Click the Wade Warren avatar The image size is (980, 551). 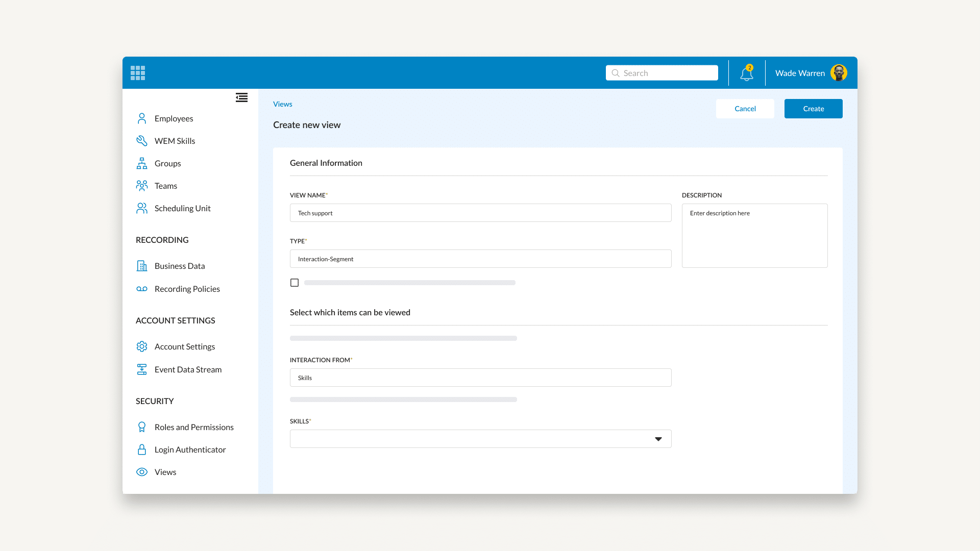tap(839, 73)
